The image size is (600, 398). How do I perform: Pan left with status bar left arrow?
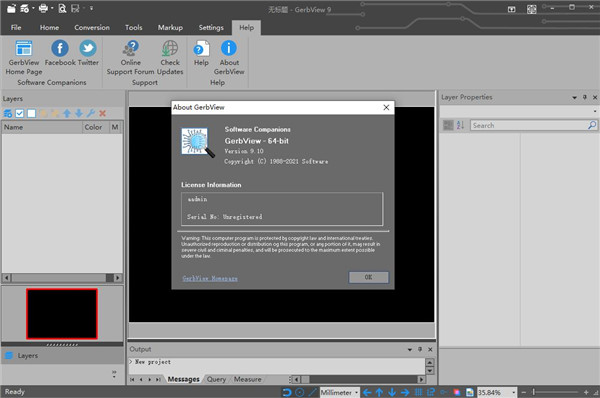click(367, 392)
